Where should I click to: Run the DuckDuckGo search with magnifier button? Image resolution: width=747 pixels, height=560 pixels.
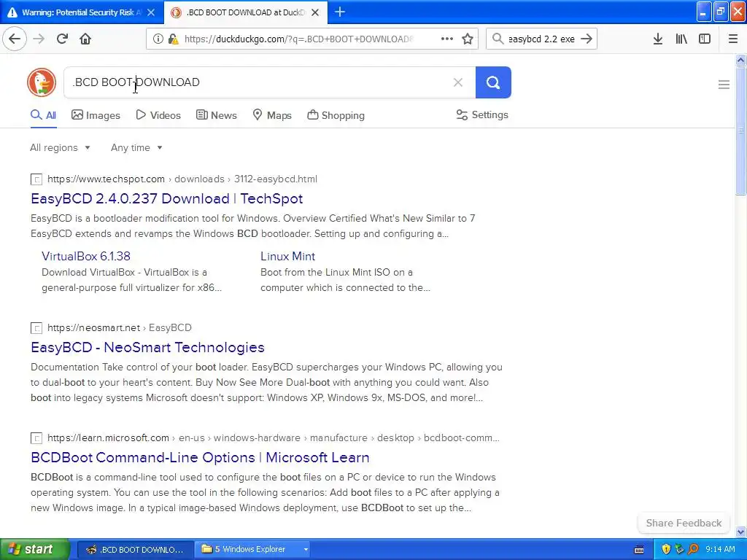tap(493, 82)
